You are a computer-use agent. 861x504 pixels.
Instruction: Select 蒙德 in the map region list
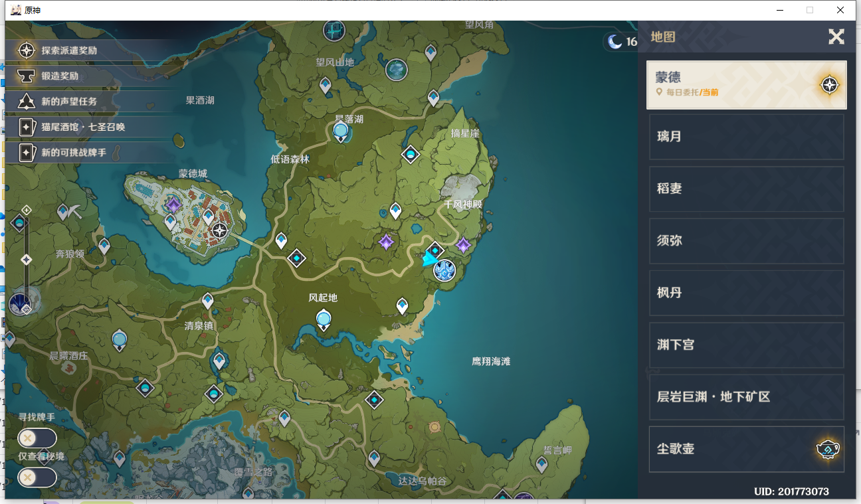point(747,85)
